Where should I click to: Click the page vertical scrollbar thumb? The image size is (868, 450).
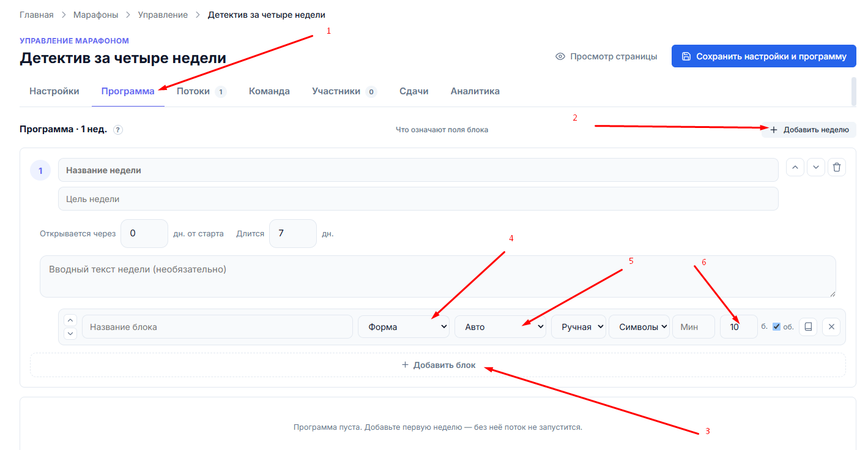(854, 92)
